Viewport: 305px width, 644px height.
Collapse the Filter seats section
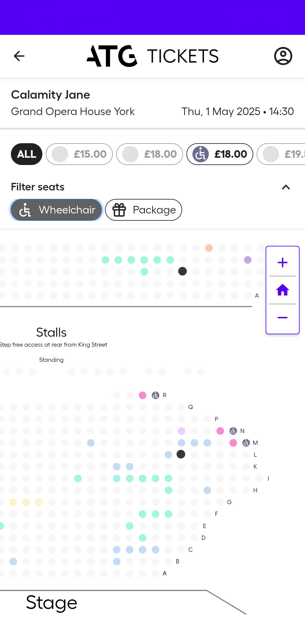pos(286,187)
